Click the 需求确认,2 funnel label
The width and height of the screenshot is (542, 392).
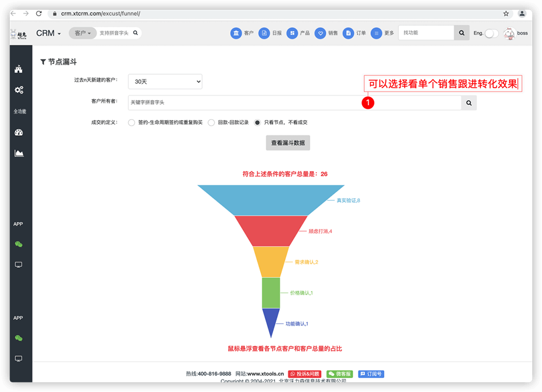306,262
